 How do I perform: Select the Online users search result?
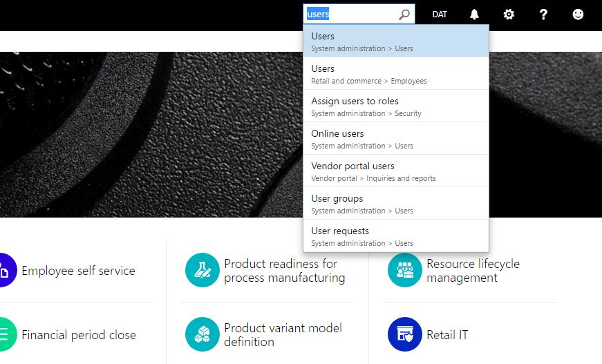tap(395, 139)
